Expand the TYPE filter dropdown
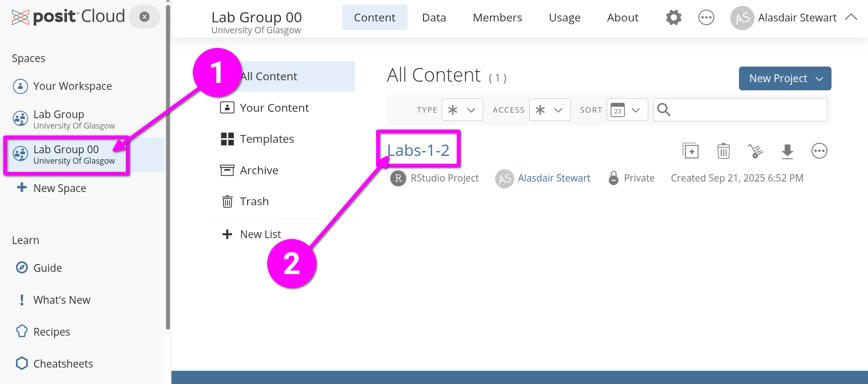 click(462, 110)
